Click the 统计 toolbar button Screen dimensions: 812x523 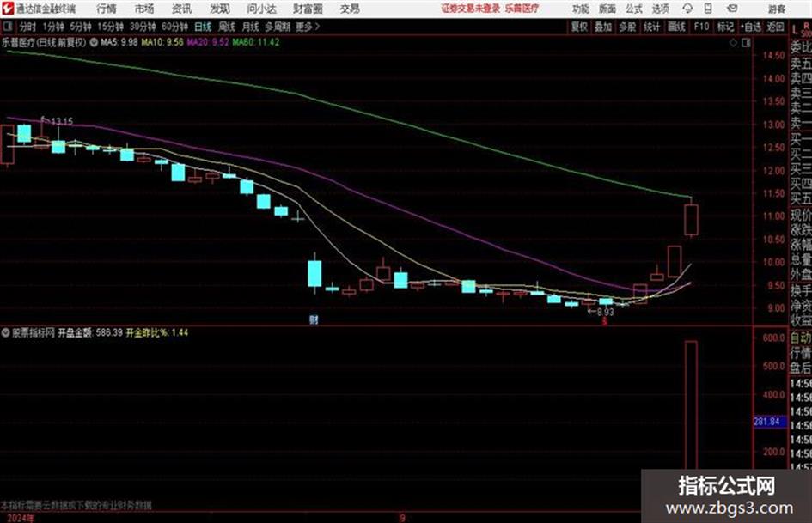point(651,27)
